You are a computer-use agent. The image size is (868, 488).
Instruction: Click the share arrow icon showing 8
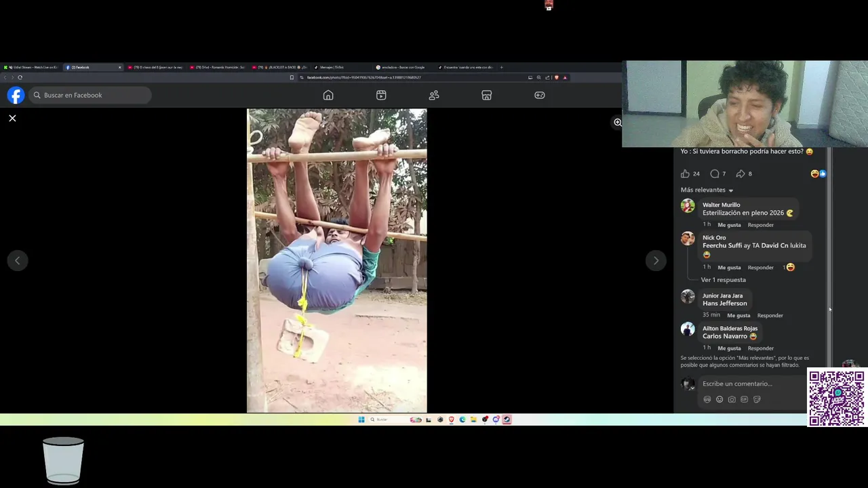(741, 174)
